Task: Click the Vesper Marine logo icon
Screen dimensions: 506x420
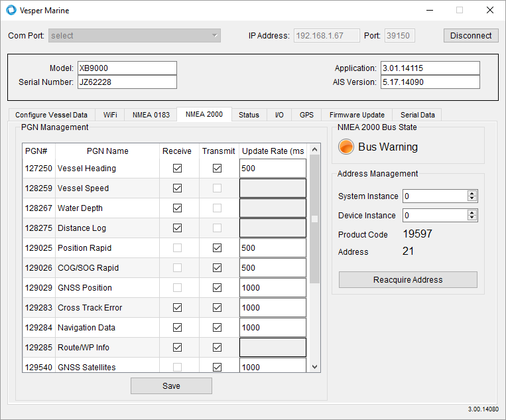Action: (x=11, y=10)
